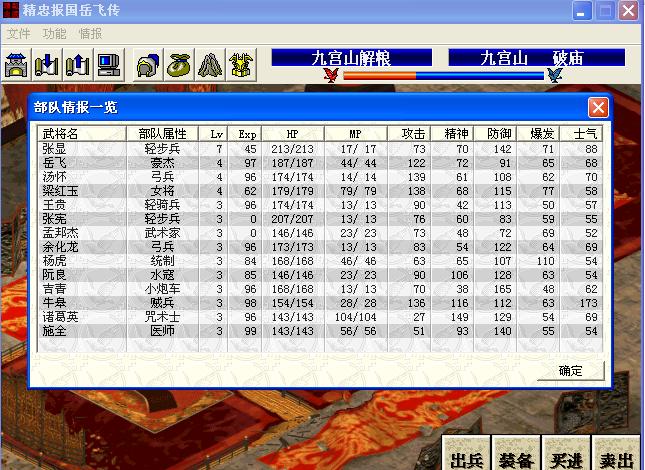
Task: Click the 卖出 button
Action: (x=616, y=453)
